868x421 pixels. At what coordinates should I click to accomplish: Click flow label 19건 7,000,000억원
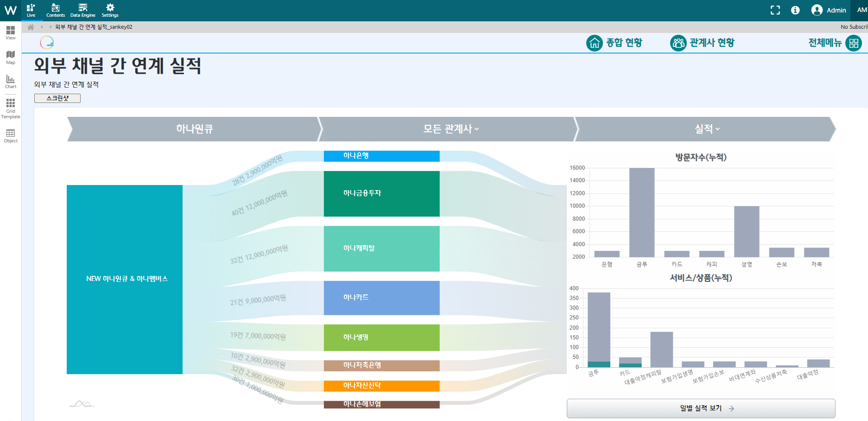click(x=258, y=336)
